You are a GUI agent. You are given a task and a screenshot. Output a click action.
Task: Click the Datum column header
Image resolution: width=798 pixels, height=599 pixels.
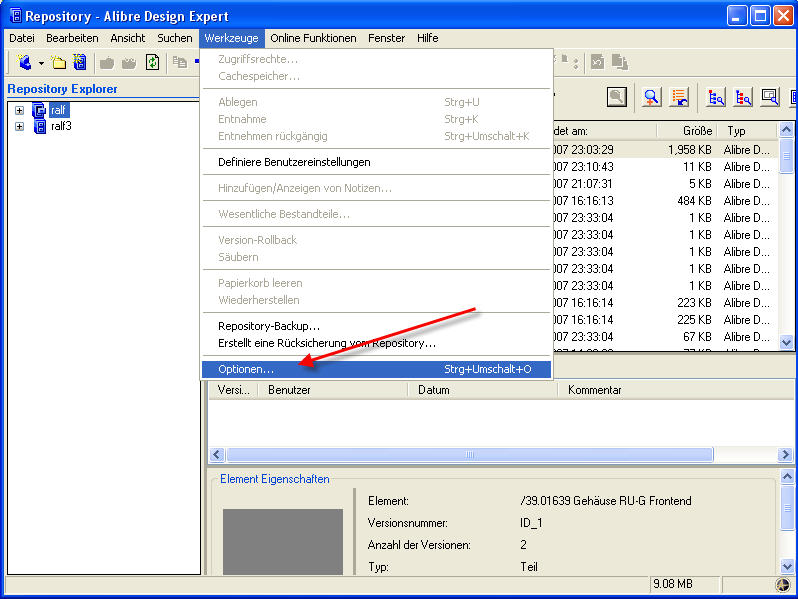point(483,390)
